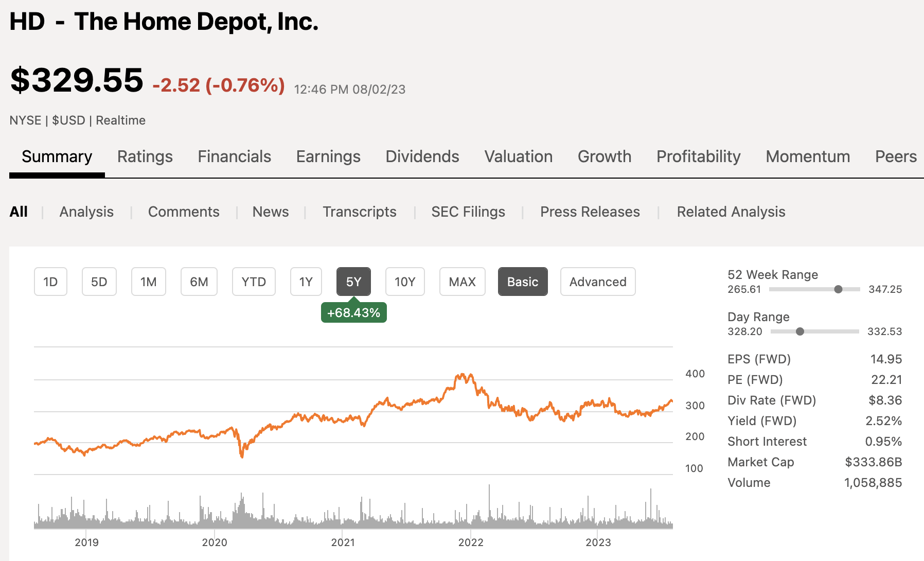Open the Transcripts filter

[x=360, y=212]
